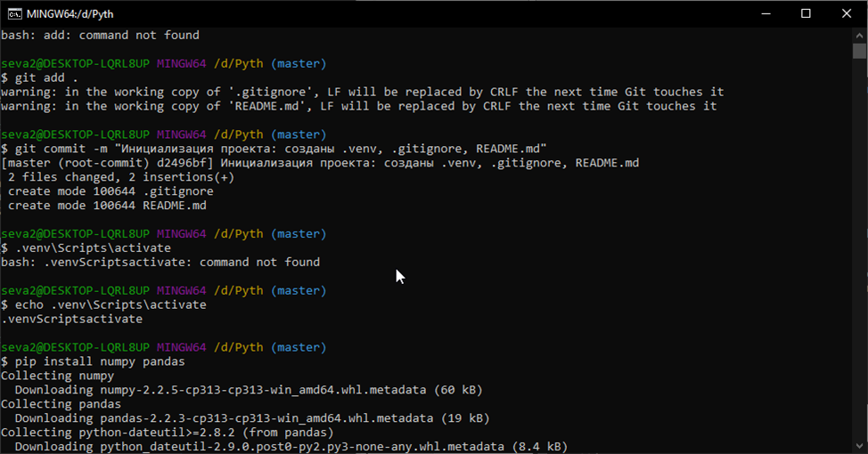This screenshot has height=454, width=868.
Task: Minimize the MINGW64 terminal window
Action: coord(765,13)
